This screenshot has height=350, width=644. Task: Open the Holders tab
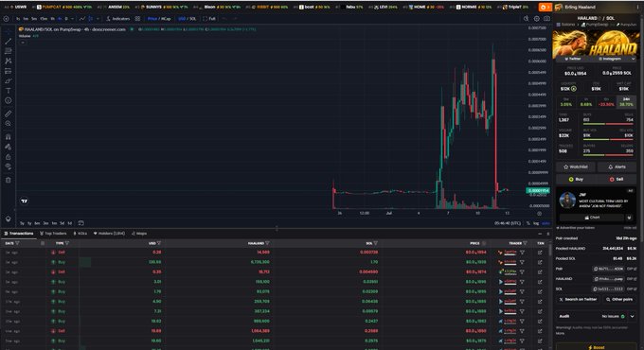tap(109, 234)
